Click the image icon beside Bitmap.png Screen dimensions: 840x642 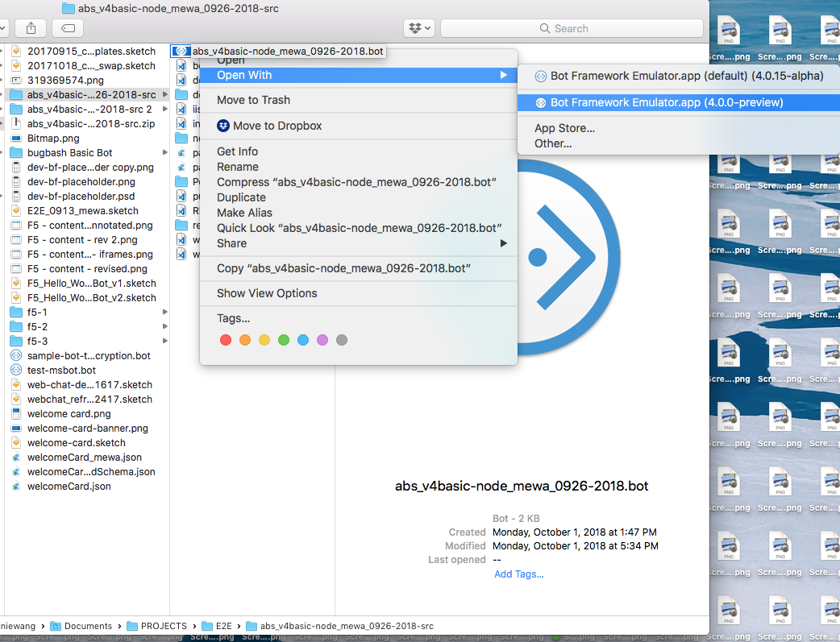(18, 138)
